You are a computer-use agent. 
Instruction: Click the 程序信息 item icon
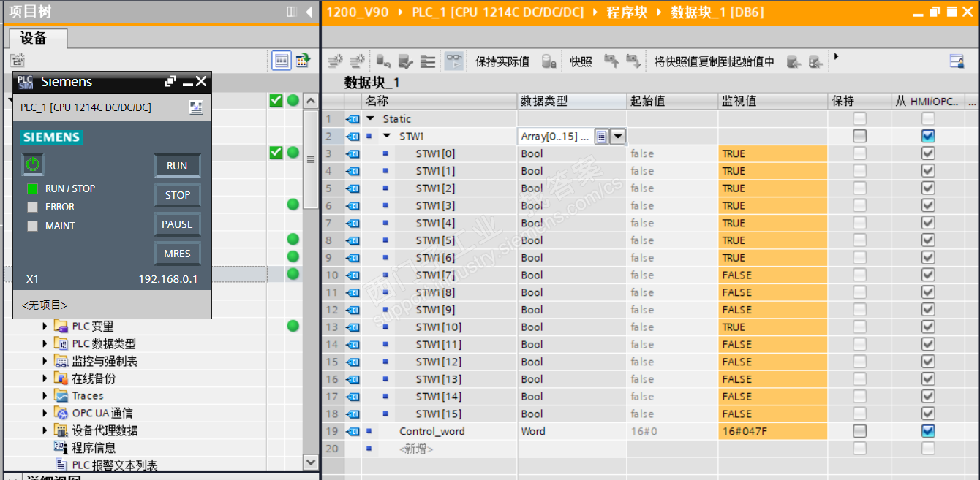click(61, 447)
